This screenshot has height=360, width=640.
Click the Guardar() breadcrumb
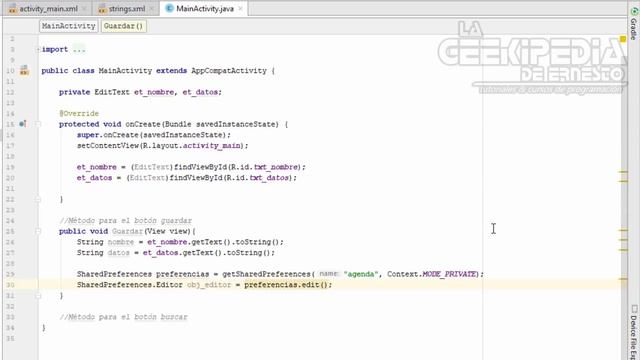coord(123,26)
